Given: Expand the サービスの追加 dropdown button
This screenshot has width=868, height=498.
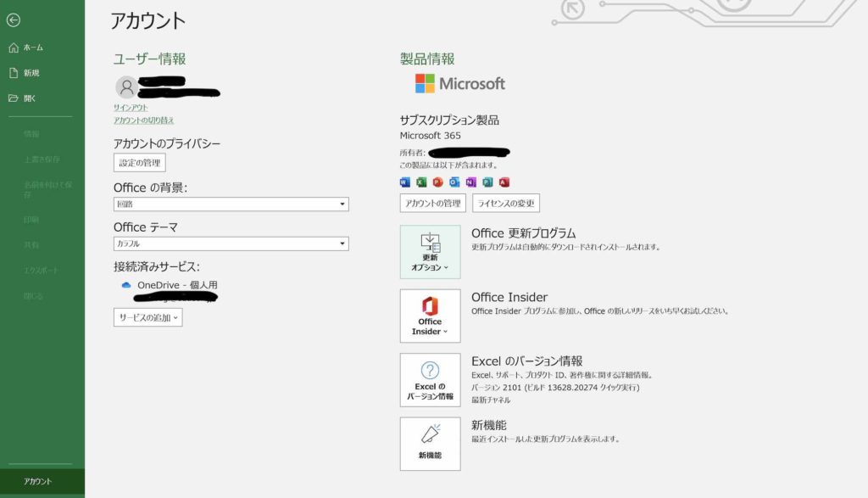Looking at the screenshot, I should [147, 317].
